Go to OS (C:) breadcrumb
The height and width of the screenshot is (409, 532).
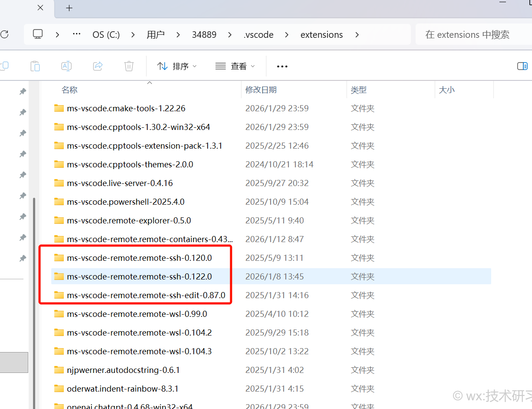click(106, 35)
